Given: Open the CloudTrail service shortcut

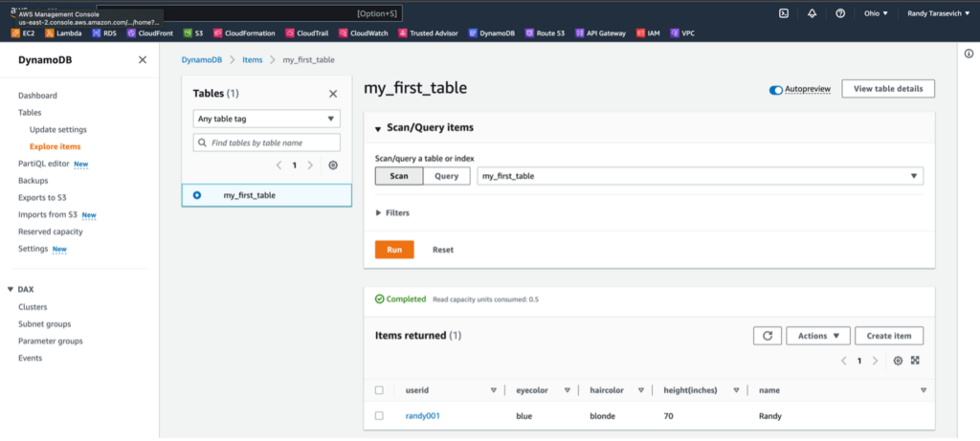Looking at the screenshot, I should click(x=307, y=33).
